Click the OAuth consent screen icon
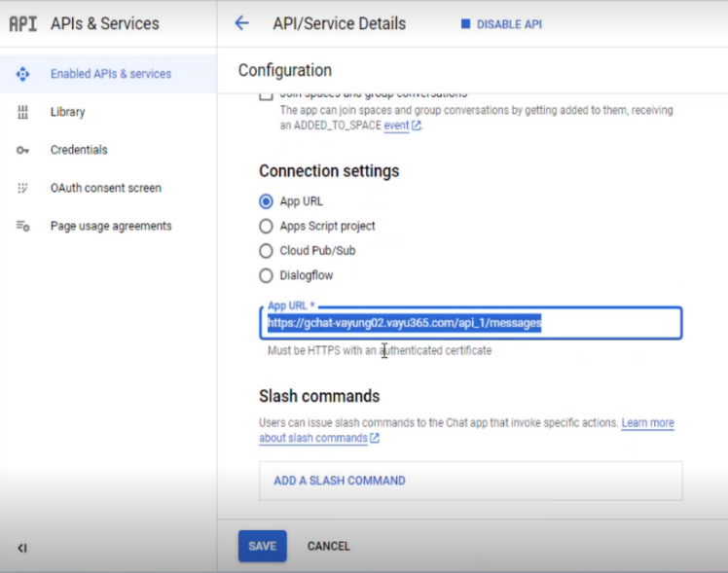 tap(23, 188)
